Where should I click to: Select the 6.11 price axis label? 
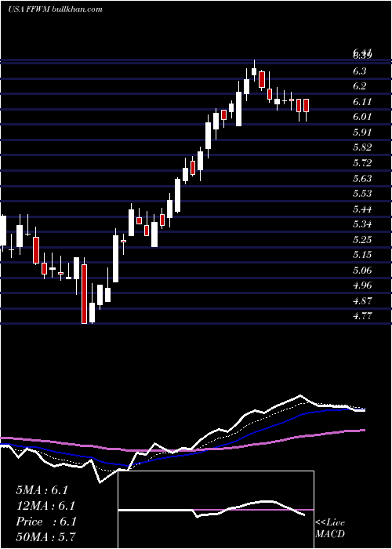click(x=362, y=101)
